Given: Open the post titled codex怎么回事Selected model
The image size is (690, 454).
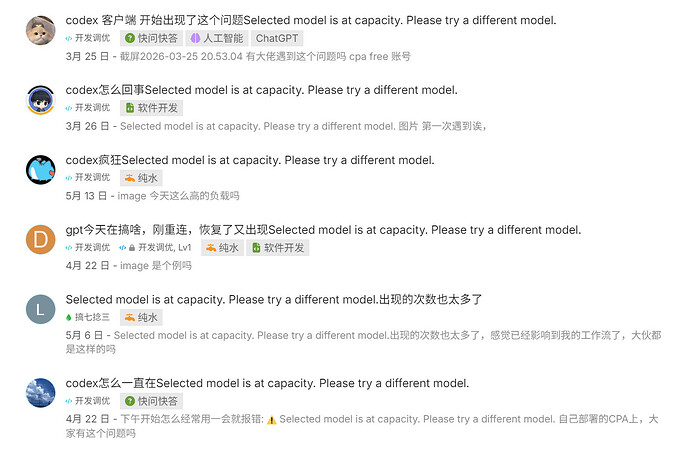Looking at the screenshot, I should tap(261, 90).
